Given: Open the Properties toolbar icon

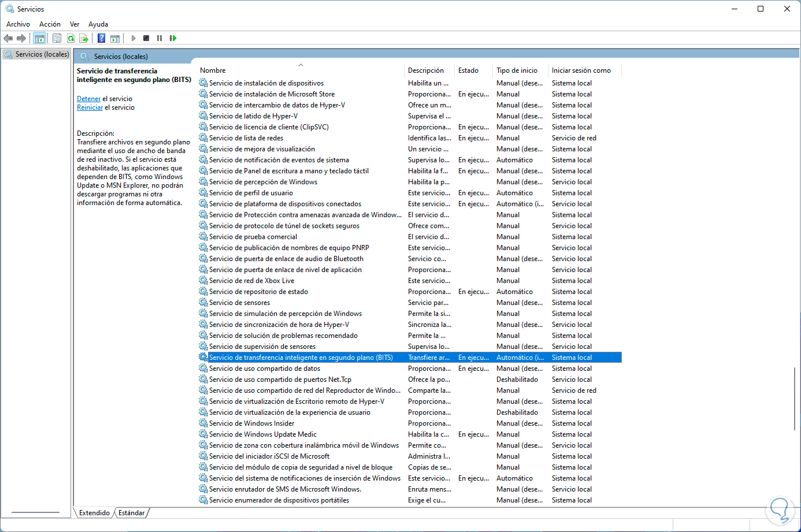Looking at the screenshot, I should coord(57,38).
